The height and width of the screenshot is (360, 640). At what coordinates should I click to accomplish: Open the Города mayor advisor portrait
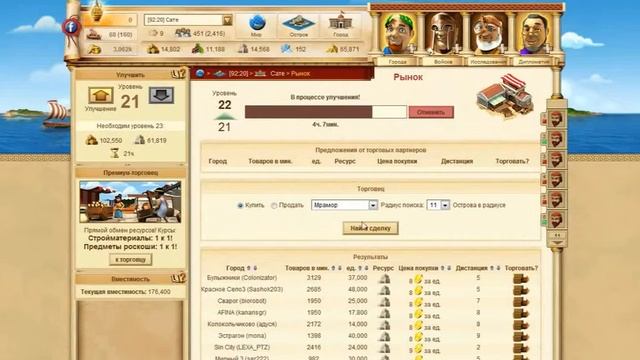pos(398,34)
